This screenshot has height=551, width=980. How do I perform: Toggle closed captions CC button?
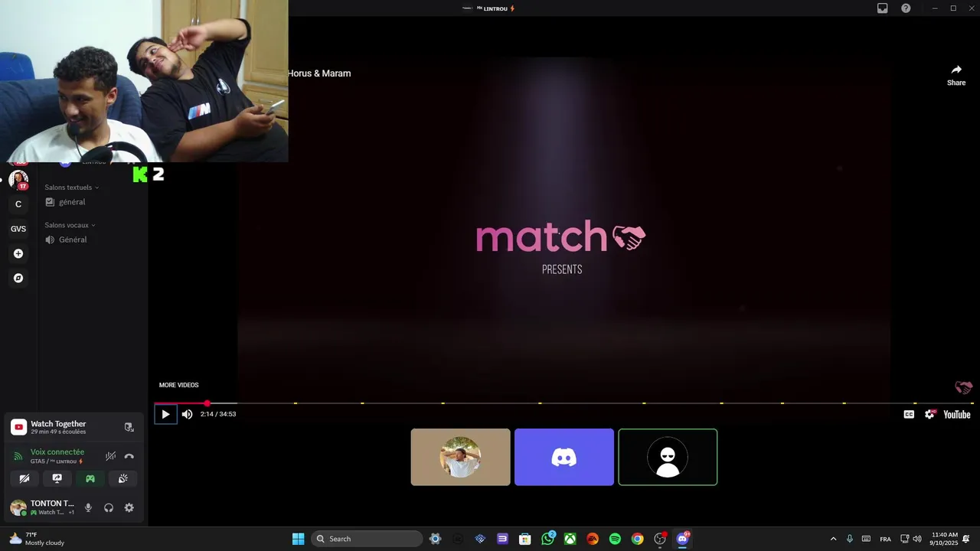click(x=909, y=414)
